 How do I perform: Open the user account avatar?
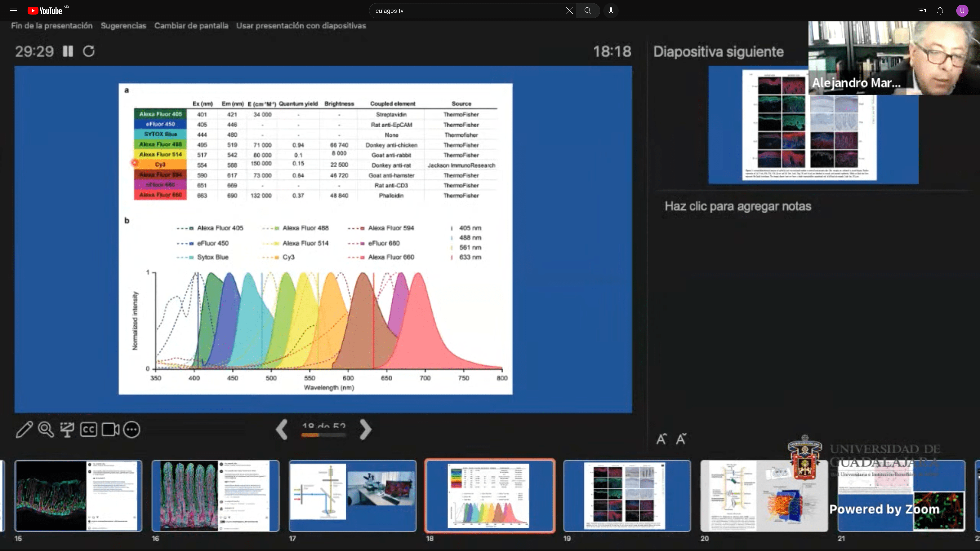(962, 11)
